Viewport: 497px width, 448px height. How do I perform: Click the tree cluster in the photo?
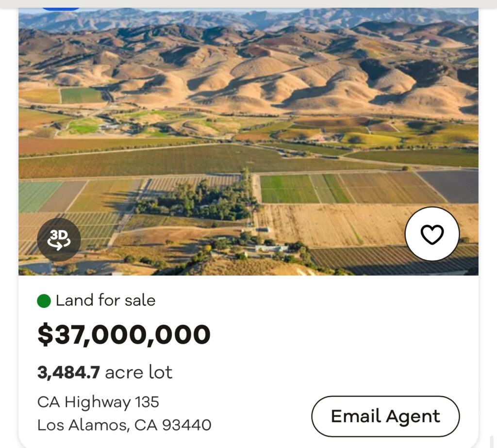pyautogui.click(x=199, y=201)
